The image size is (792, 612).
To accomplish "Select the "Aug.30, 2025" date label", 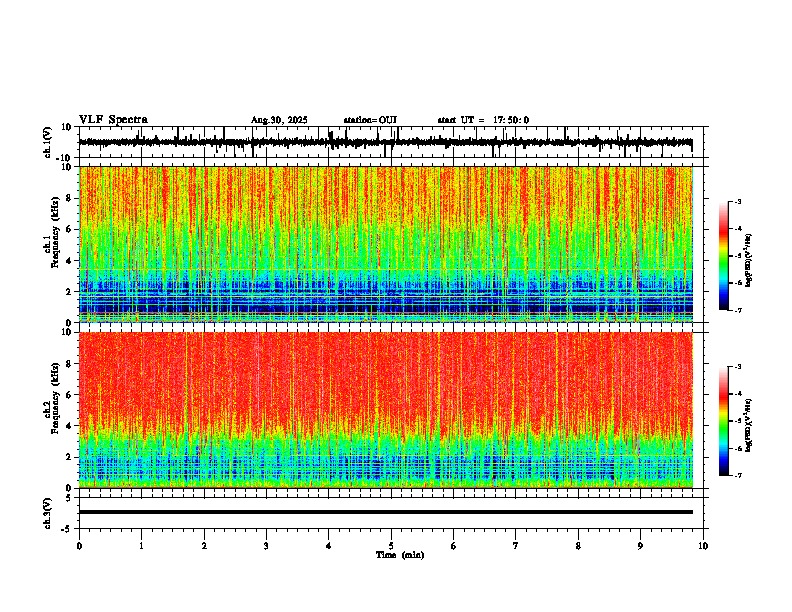I will point(279,120).
